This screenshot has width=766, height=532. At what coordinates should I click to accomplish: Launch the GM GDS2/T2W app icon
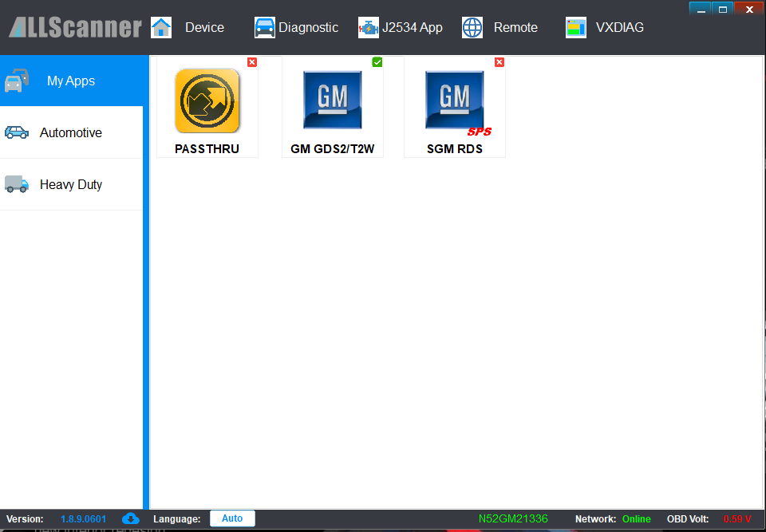click(332, 100)
